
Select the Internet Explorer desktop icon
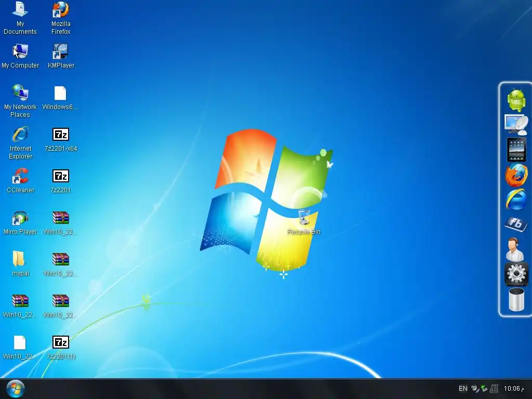(20, 143)
